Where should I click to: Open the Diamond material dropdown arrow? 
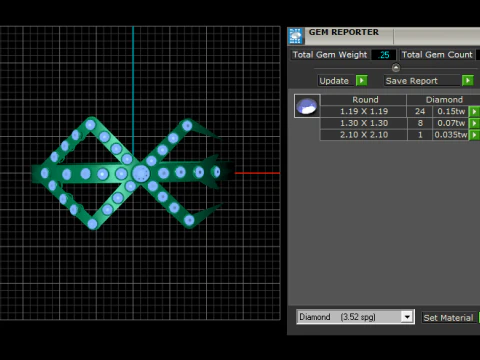407,317
